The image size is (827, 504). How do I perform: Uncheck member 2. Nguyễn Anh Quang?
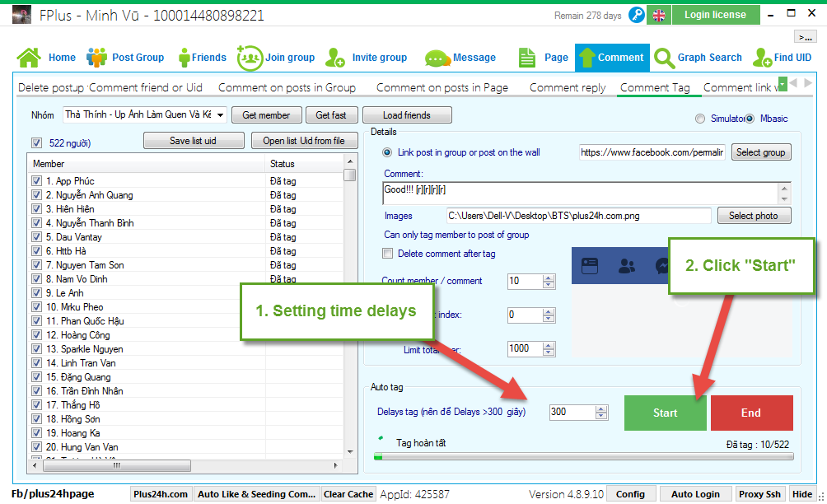36,195
